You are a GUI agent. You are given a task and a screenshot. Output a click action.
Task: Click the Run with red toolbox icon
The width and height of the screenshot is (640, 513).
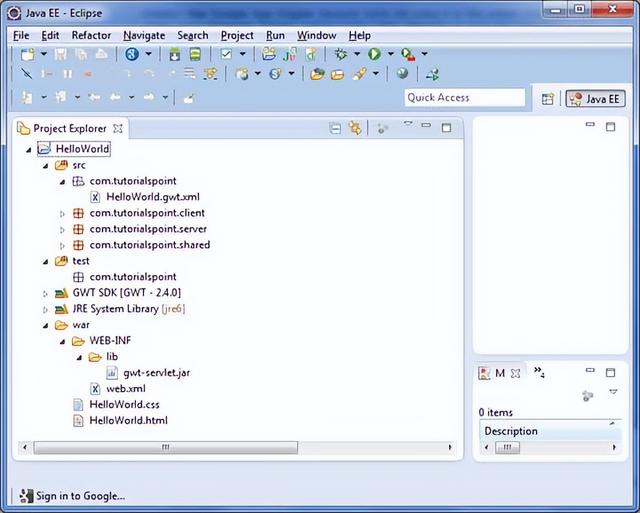pos(408,54)
